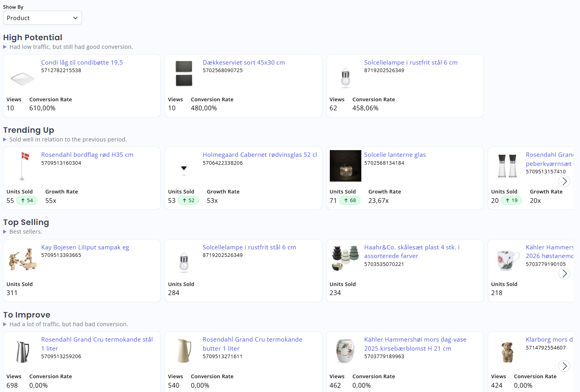Open Dækkeserviet sort 45x30 cm link

coord(244,62)
